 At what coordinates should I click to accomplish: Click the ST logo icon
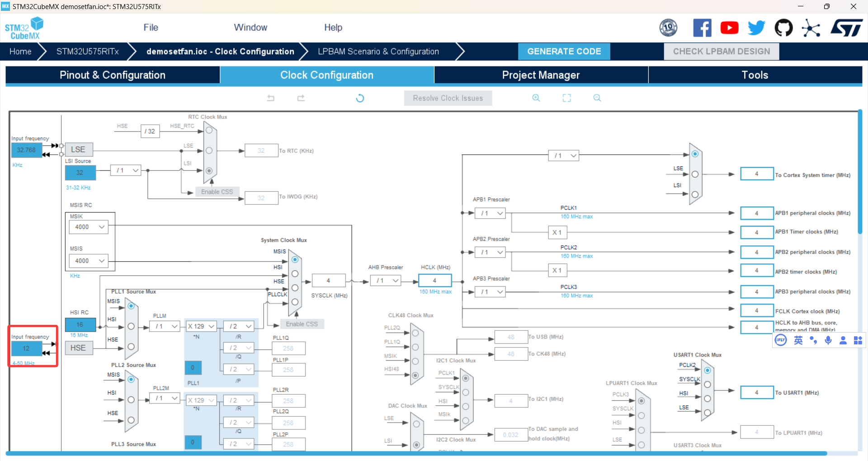click(846, 28)
